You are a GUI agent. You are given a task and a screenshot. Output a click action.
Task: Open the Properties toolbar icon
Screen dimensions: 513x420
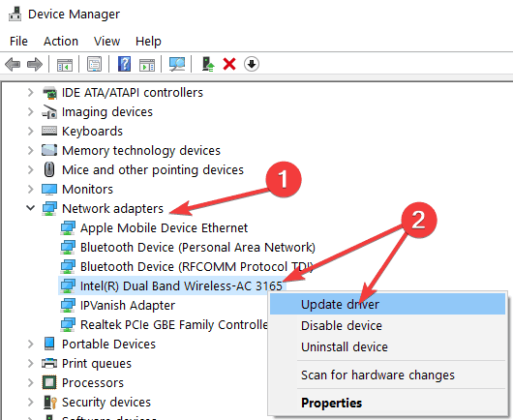click(x=94, y=64)
